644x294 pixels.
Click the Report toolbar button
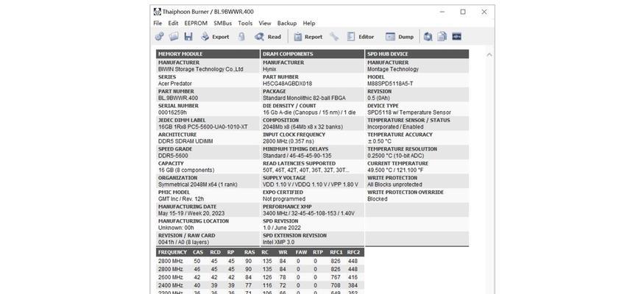308,37
